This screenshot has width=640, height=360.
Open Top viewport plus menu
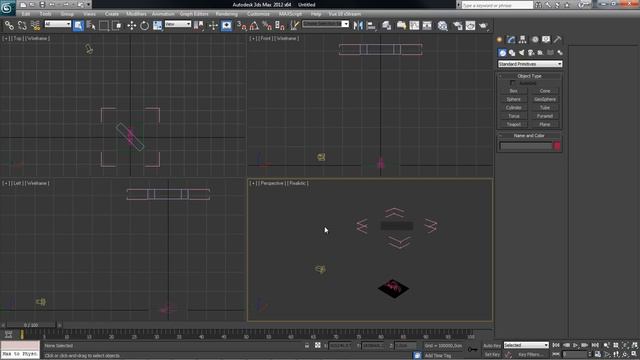point(6,38)
